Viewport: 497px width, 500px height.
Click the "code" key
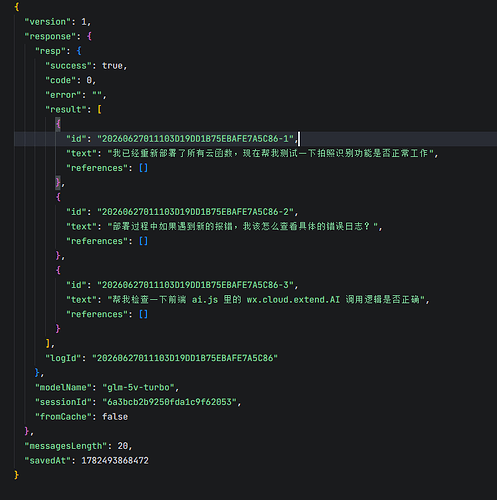pos(60,80)
